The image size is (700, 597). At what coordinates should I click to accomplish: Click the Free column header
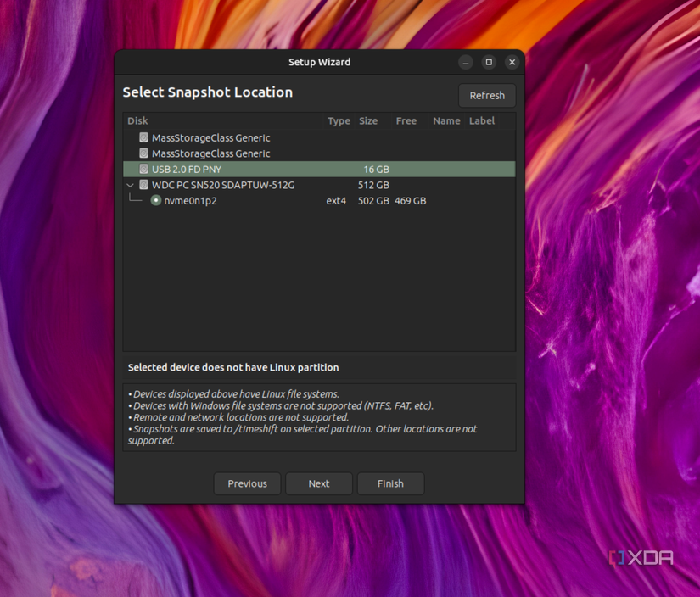point(406,120)
